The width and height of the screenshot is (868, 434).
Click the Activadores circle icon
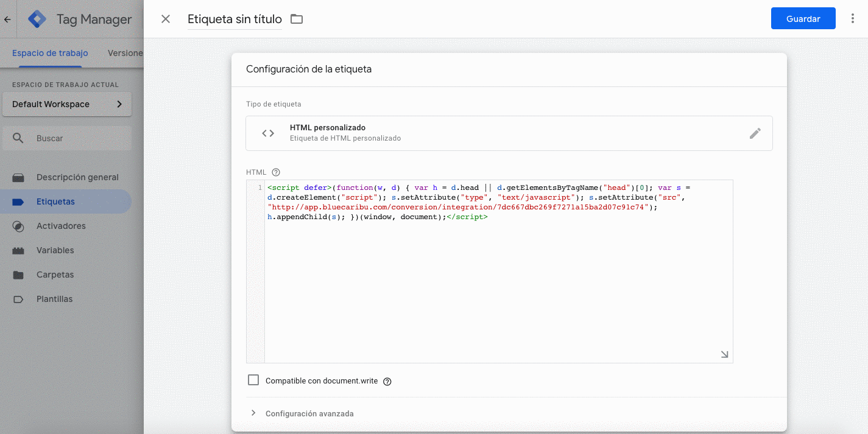[18, 226]
